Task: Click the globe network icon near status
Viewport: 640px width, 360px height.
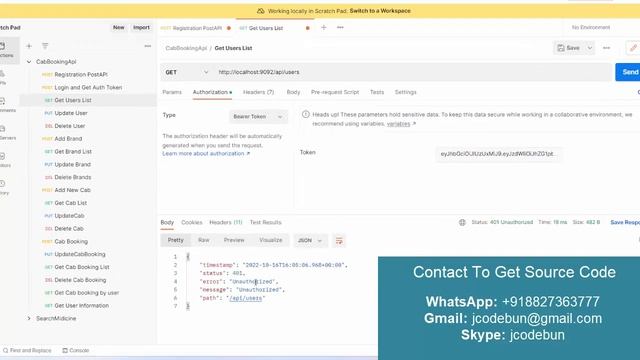Action: click(462, 222)
